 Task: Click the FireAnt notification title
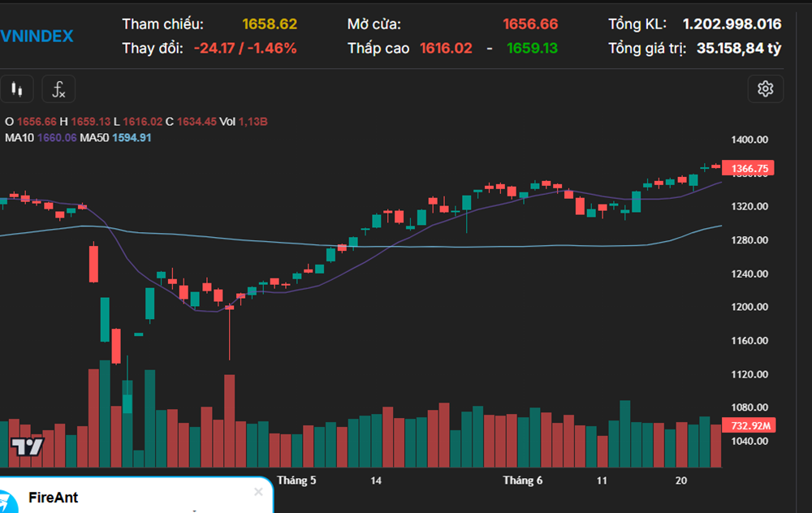[54, 498]
